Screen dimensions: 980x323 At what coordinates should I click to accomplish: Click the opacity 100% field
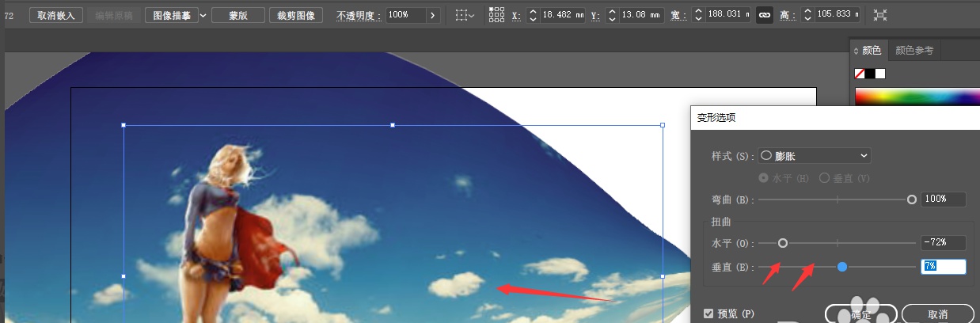pyautogui.click(x=405, y=15)
